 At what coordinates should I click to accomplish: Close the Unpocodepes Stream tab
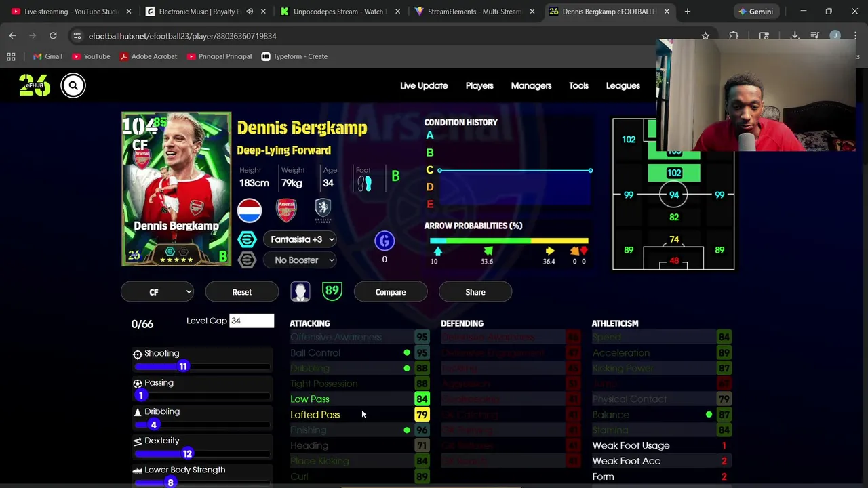coord(397,12)
